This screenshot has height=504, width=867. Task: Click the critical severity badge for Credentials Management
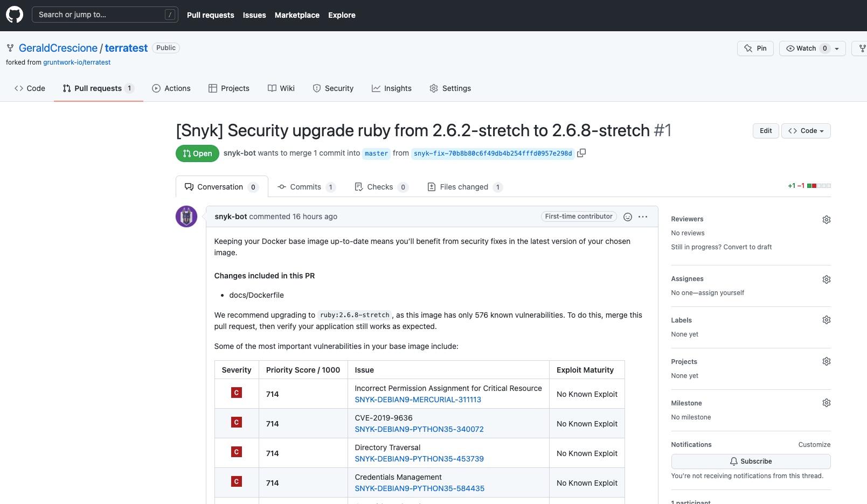coord(236,482)
